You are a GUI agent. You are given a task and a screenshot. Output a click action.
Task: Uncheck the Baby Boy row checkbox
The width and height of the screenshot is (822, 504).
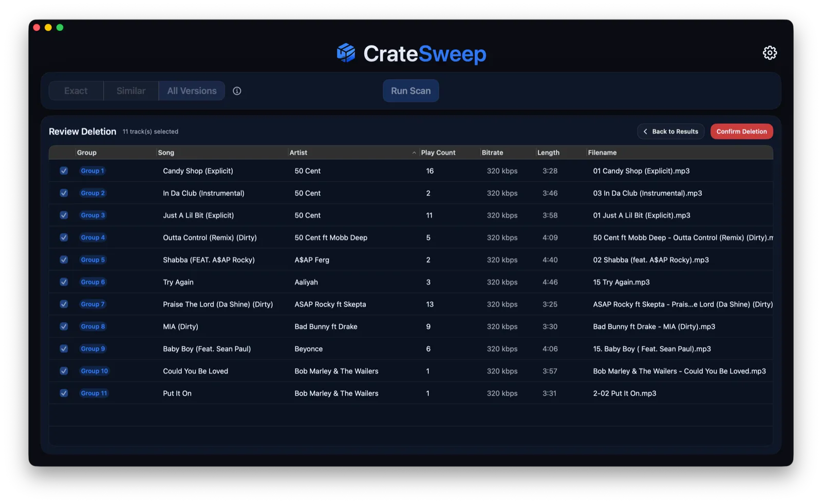64,349
